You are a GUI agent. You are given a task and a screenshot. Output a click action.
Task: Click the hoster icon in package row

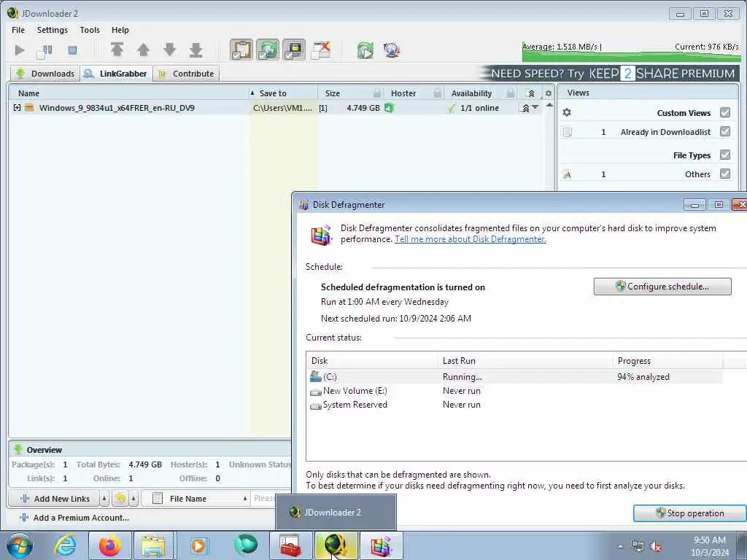[389, 108]
